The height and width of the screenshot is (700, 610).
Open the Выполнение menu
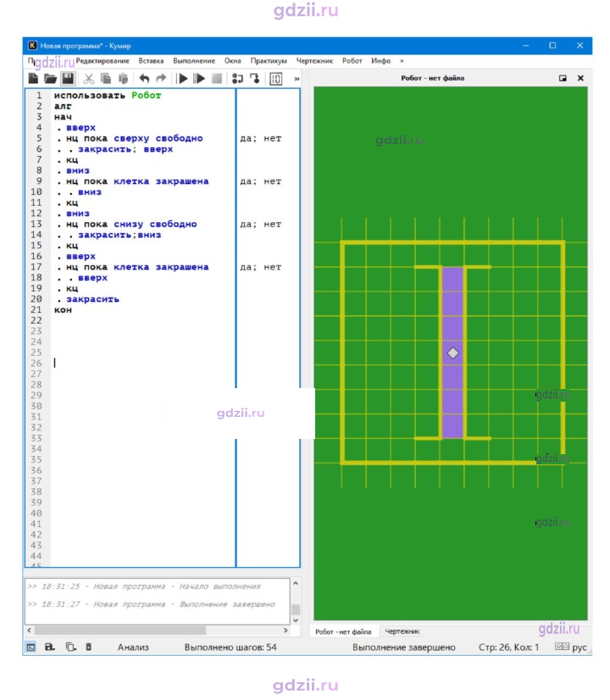coord(194,61)
